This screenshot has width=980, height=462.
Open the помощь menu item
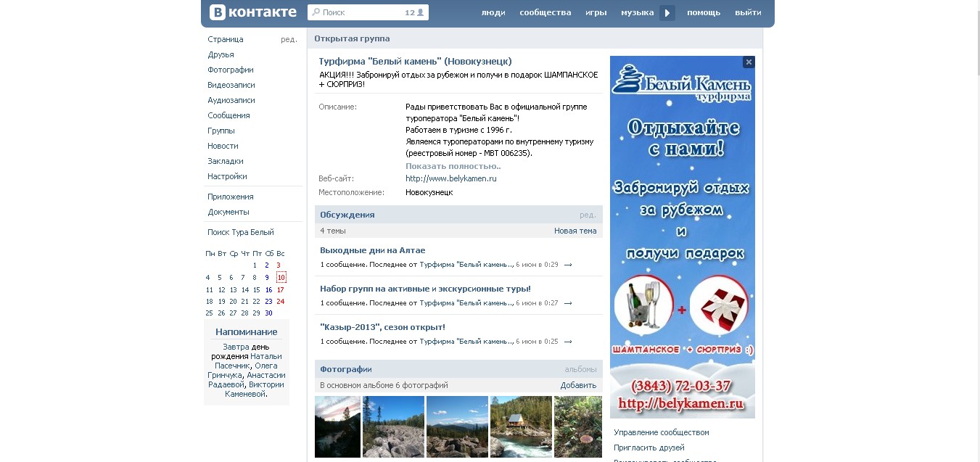(704, 12)
